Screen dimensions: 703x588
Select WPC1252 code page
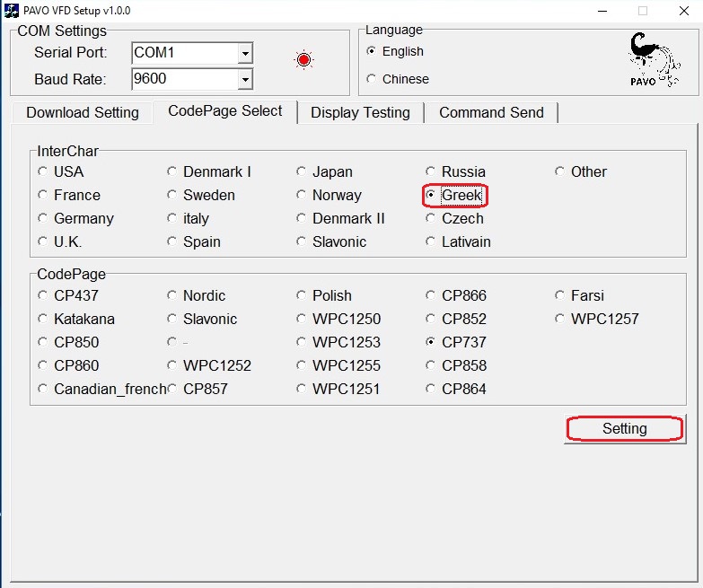209,365
